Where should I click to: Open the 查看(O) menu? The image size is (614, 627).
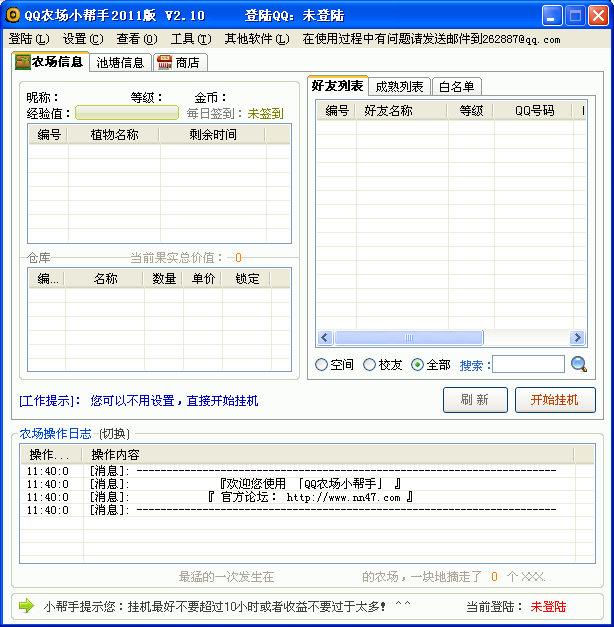[x=137, y=39]
